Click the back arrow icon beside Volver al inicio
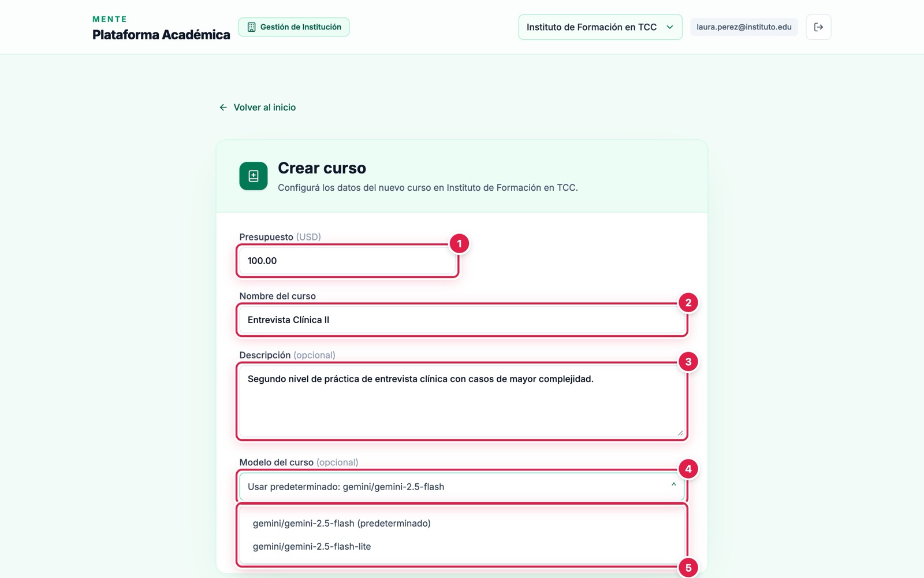The height and width of the screenshot is (578, 924). coord(223,108)
